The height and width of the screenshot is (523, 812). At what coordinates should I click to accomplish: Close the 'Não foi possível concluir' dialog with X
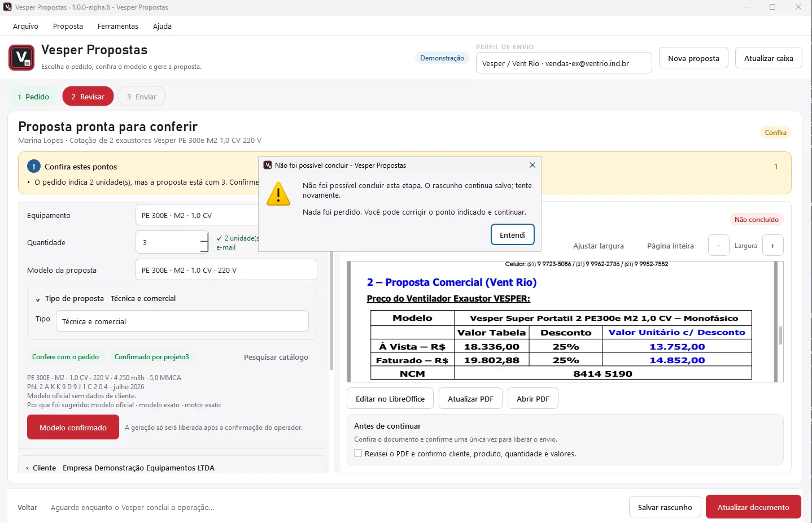532,165
